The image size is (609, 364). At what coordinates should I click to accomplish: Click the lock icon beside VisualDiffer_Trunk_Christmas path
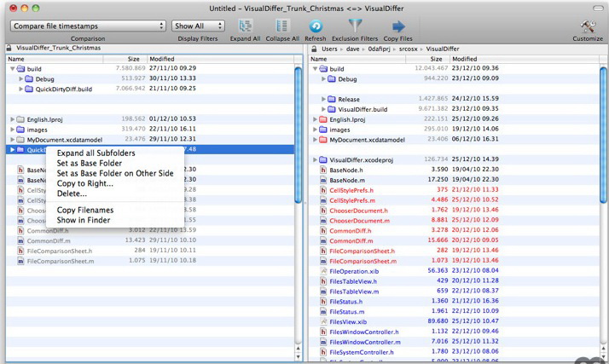click(9, 49)
